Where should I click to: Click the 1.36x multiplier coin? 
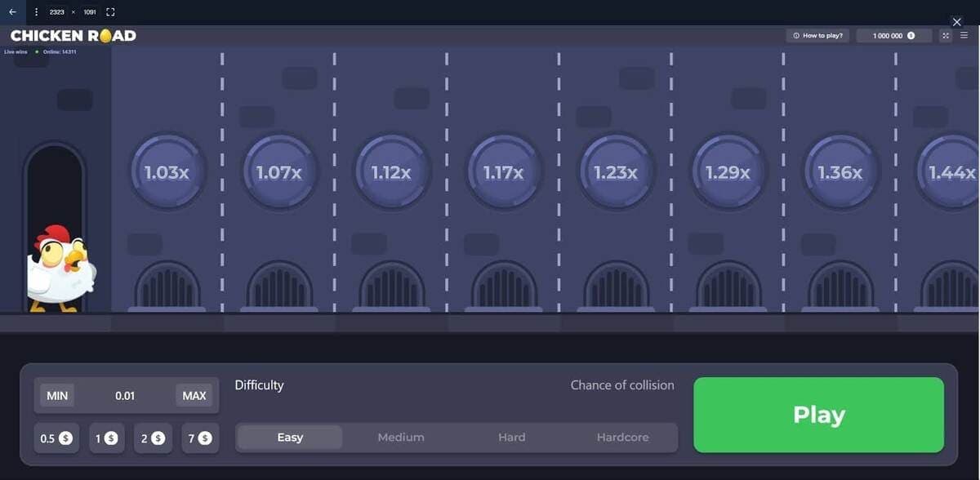pyautogui.click(x=840, y=172)
